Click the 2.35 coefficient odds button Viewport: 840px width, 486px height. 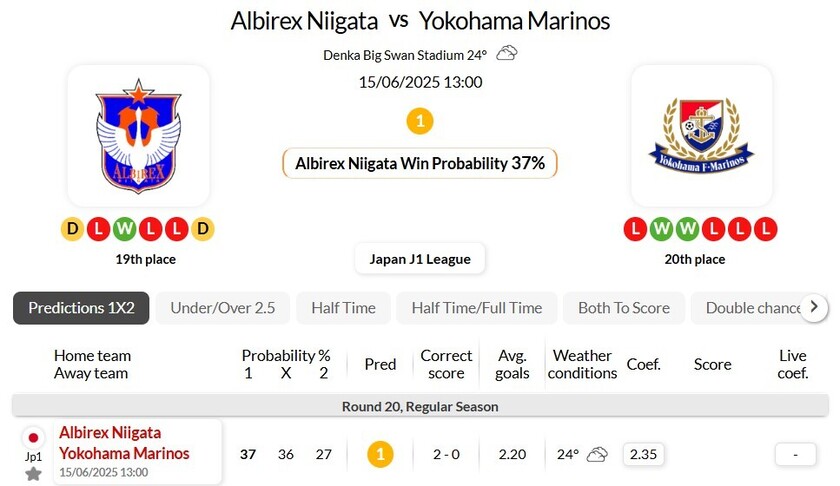coord(643,454)
